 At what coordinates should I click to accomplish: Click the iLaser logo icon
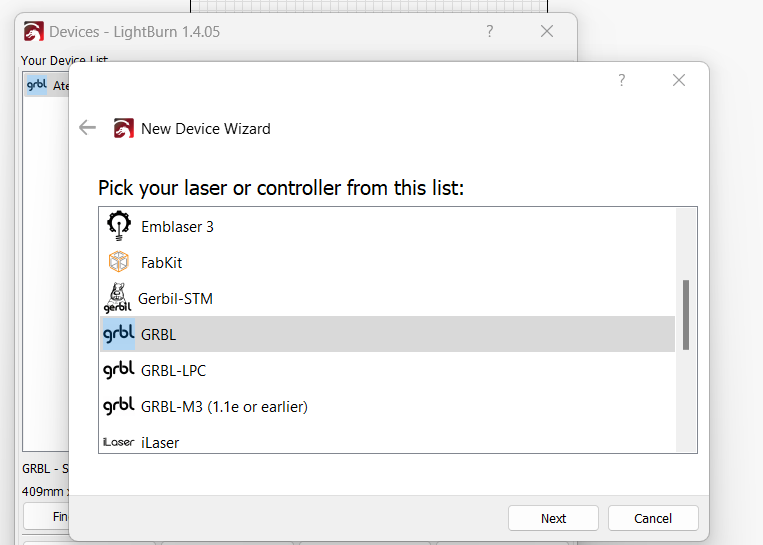[119, 442]
